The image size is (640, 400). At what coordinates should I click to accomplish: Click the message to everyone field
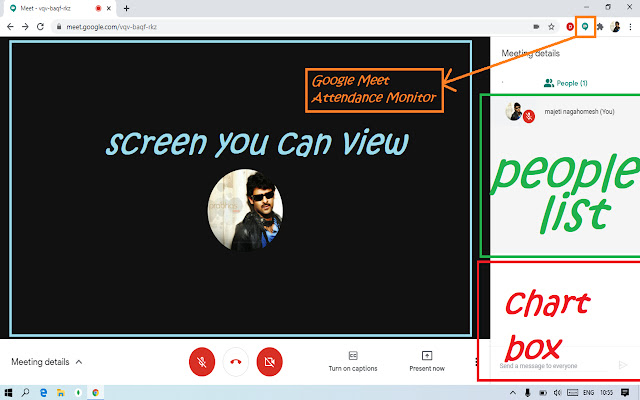point(553,366)
